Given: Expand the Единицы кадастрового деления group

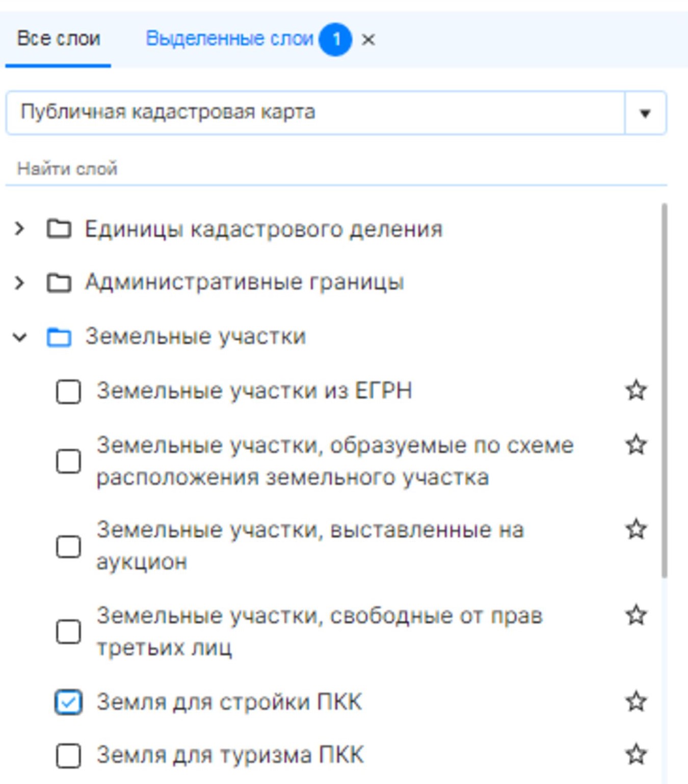Looking at the screenshot, I should [x=19, y=229].
